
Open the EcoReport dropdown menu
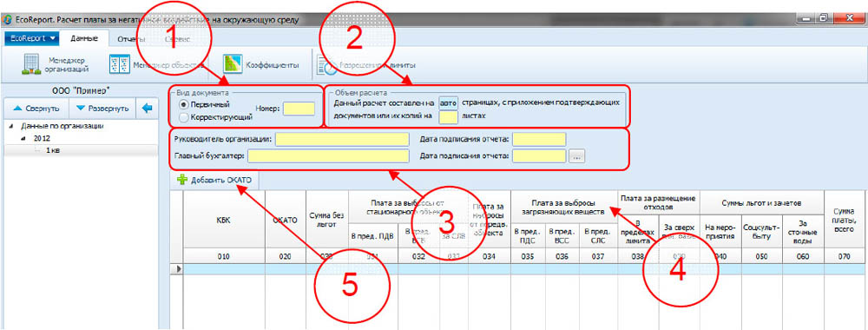tap(31, 38)
